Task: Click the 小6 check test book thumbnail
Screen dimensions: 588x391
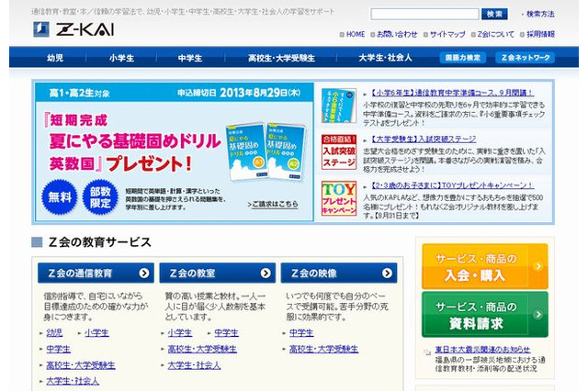Action: [339, 106]
